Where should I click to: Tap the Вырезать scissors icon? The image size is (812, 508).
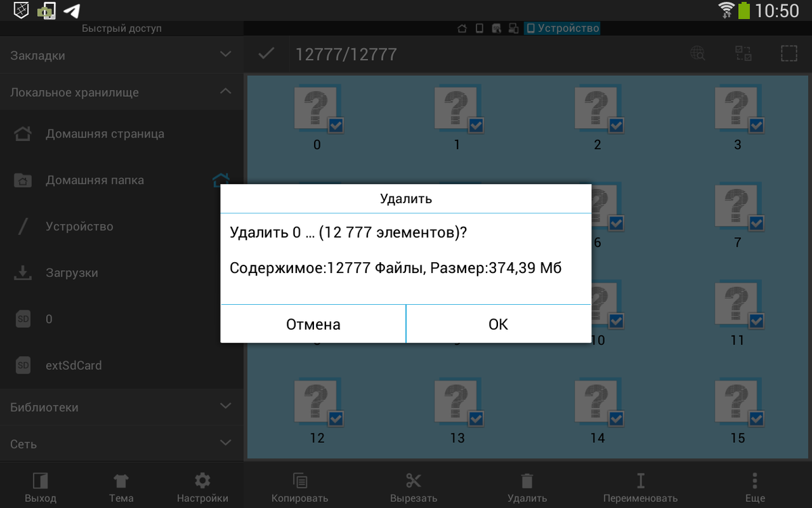pyautogui.click(x=413, y=481)
